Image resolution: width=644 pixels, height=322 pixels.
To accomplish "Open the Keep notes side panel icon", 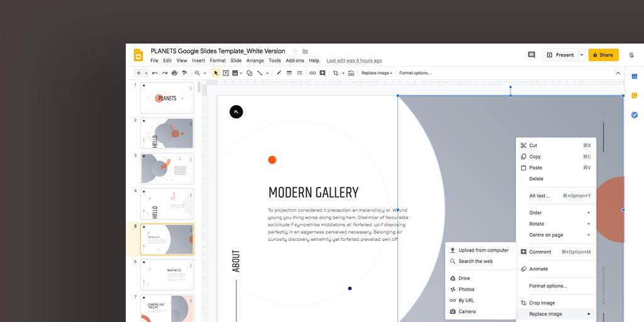I will pyautogui.click(x=634, y=96).
